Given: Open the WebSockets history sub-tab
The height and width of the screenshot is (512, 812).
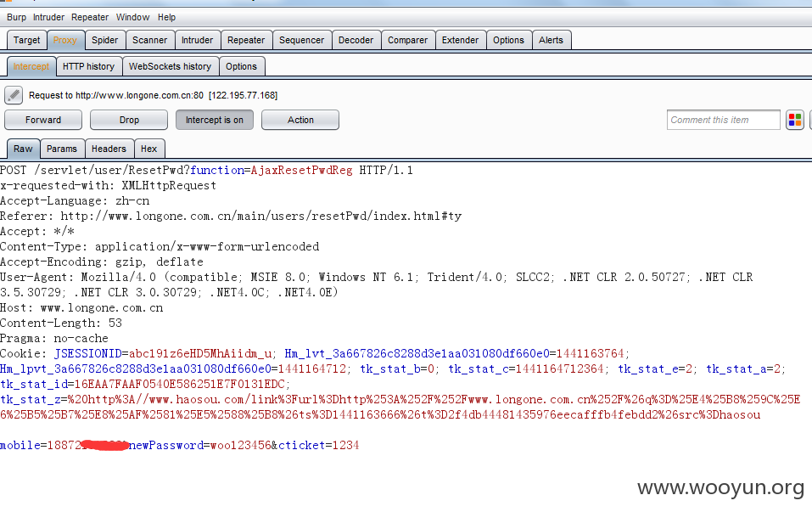Looking at the screenshot, I should 171,66.
